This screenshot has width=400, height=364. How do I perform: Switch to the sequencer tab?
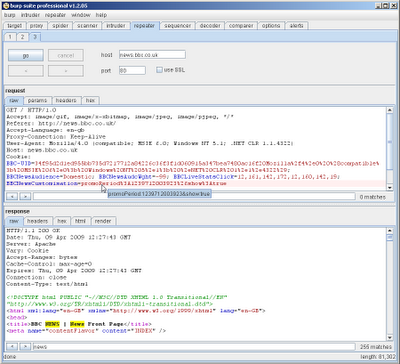[x=178, y=26]
